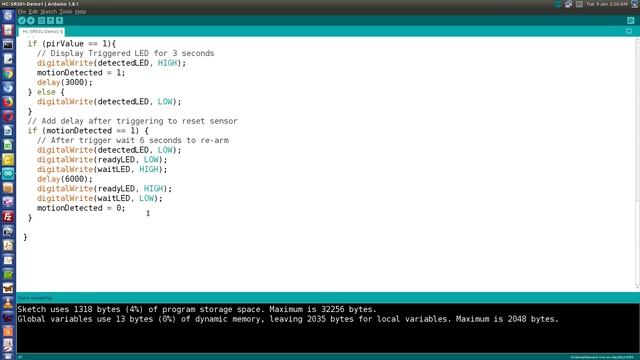Open the Help menu

[x=80, y=12]
